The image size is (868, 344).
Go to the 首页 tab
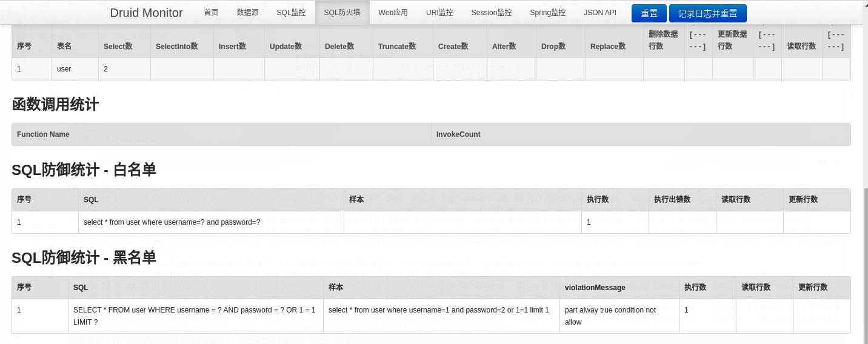point(212,12)
